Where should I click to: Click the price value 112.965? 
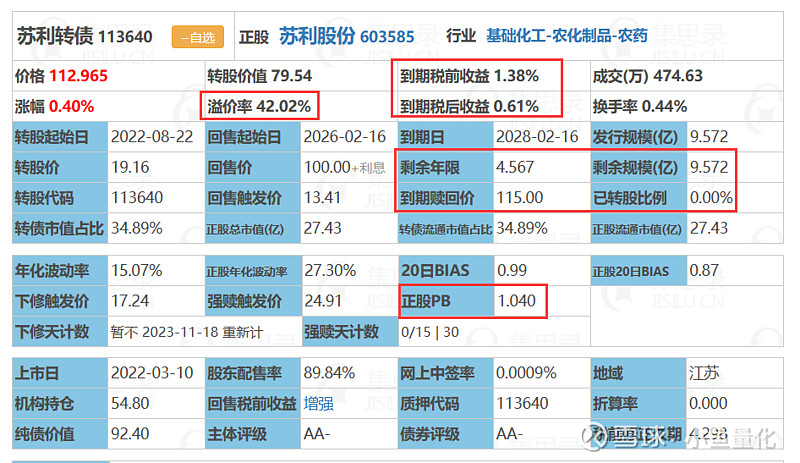pos(79,76)
